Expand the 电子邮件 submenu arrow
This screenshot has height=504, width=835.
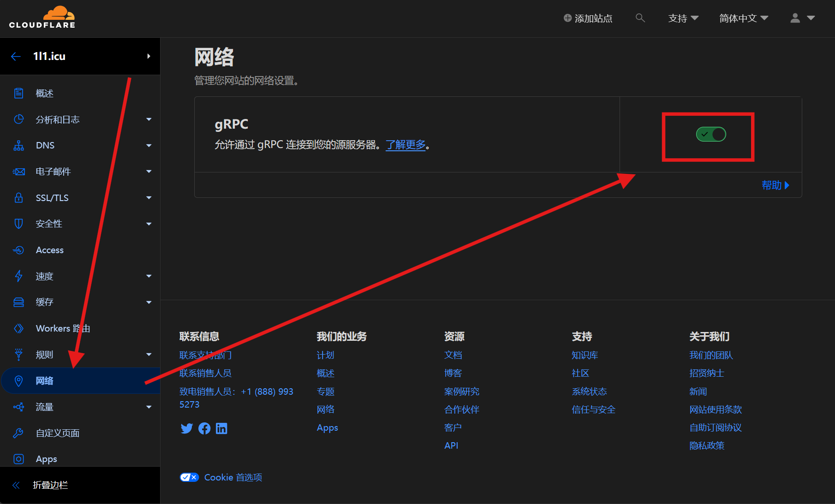(149, 172)
